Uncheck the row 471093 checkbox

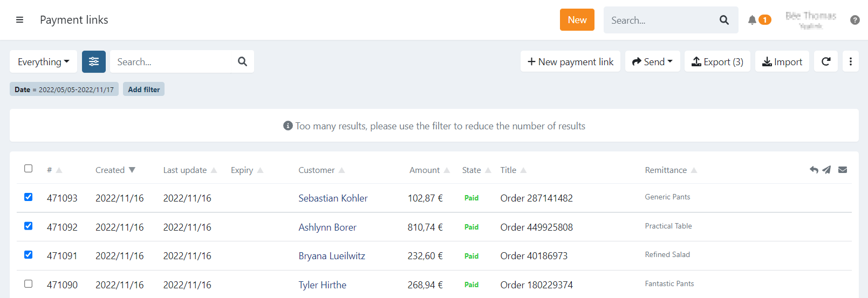29,197
